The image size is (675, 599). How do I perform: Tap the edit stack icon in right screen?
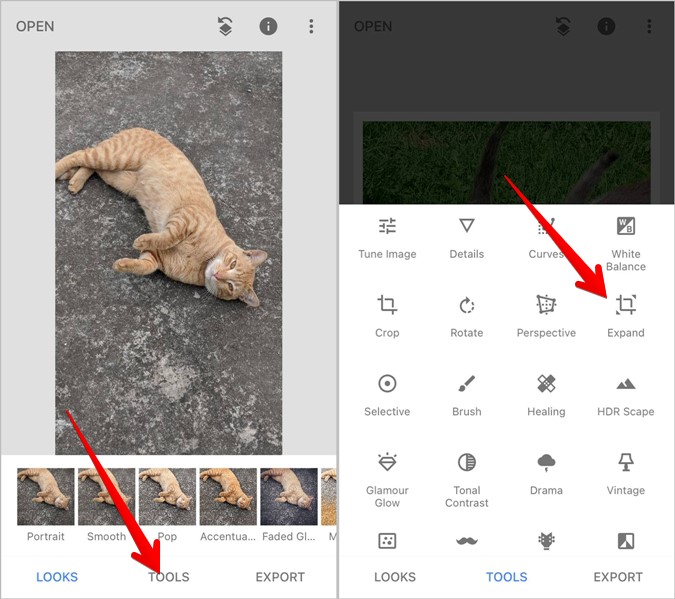[x=563, y=26]
